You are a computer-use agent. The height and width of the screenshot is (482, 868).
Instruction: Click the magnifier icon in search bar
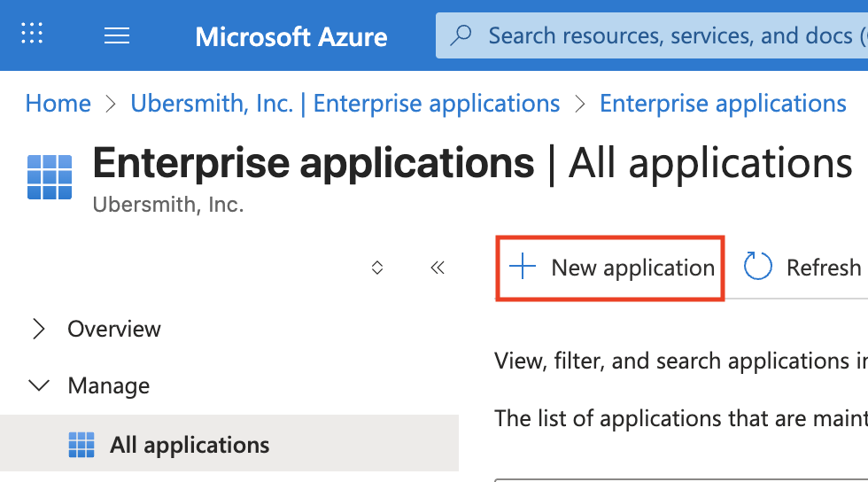[x=461, y=35]
